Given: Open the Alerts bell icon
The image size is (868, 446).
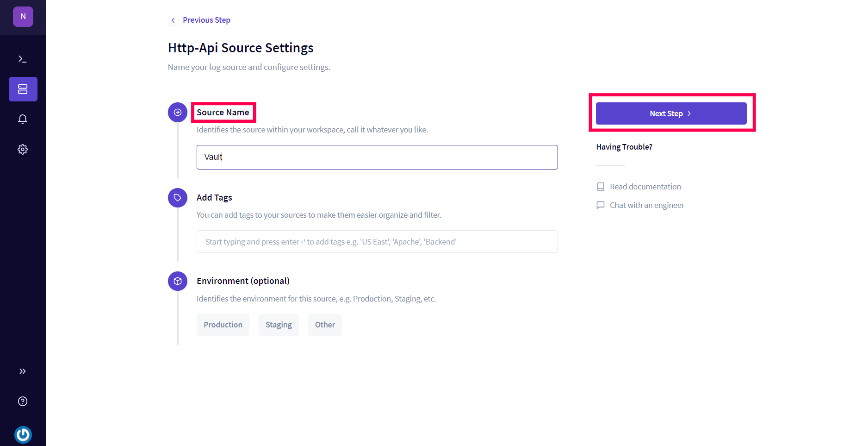Looking at the screenshot, I should point(23,119).
